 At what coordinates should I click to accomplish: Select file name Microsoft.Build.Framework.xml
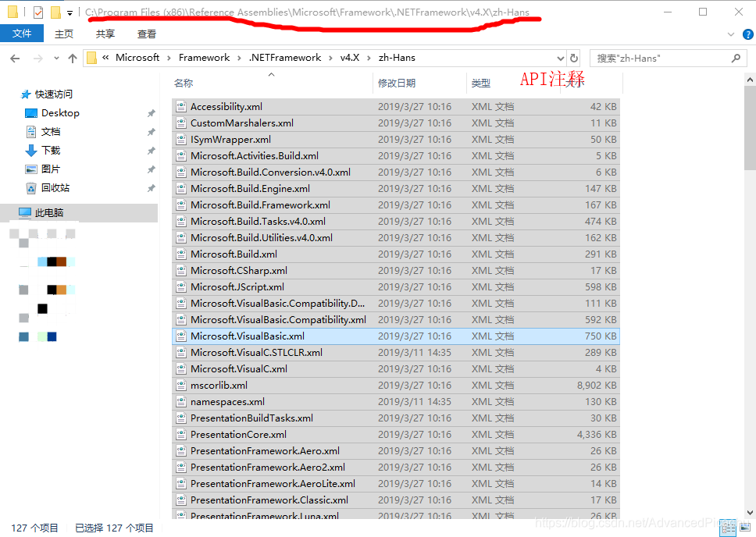(x=260, y=204)
